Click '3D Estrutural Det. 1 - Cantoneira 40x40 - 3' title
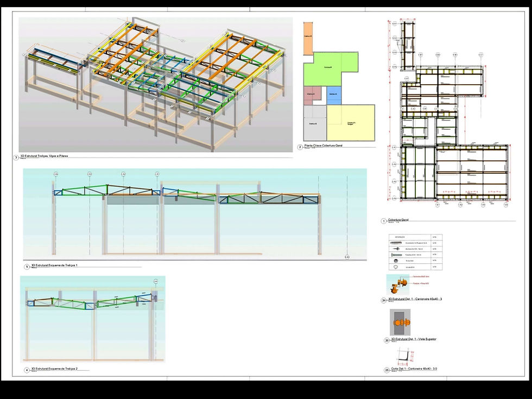This screenshot has width=532, height=399. point(415,299)
